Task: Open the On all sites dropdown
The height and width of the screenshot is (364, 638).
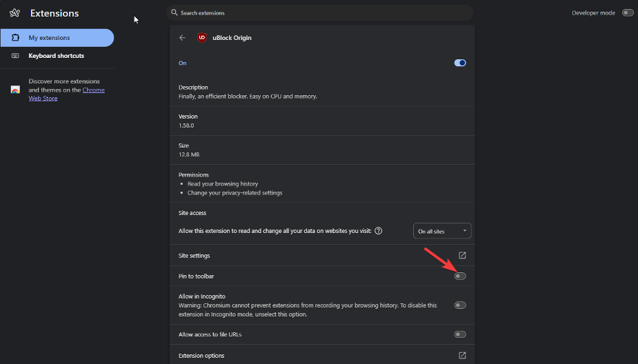Action: point(442,231)
